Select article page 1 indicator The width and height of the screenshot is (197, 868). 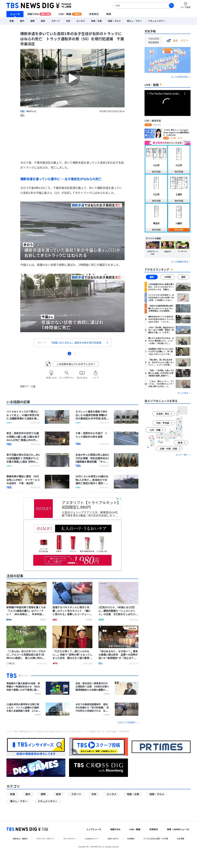point(70,353)
